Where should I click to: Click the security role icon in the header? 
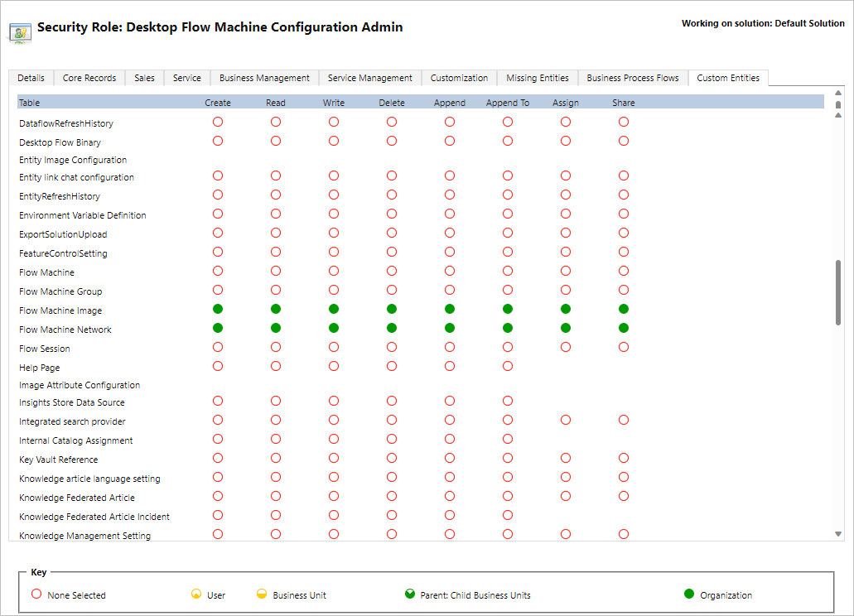[20, 32]
